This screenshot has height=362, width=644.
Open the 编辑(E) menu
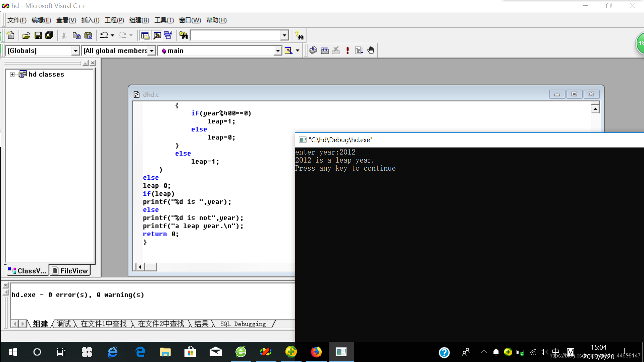[41, 20]
